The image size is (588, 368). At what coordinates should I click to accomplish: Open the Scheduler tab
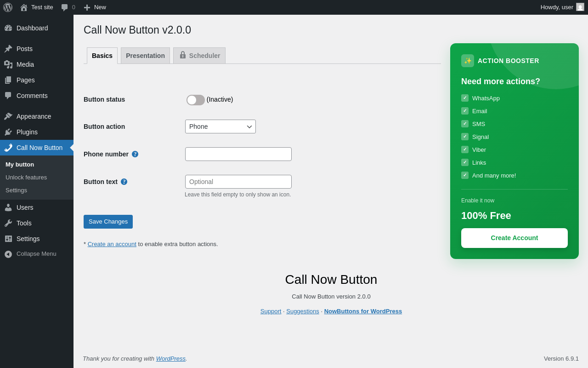coord(199,56)
